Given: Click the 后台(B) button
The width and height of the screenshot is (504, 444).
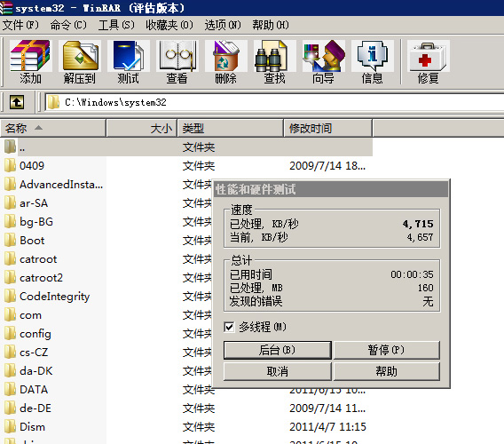Looking at the screenshot, I should (278, 350).
